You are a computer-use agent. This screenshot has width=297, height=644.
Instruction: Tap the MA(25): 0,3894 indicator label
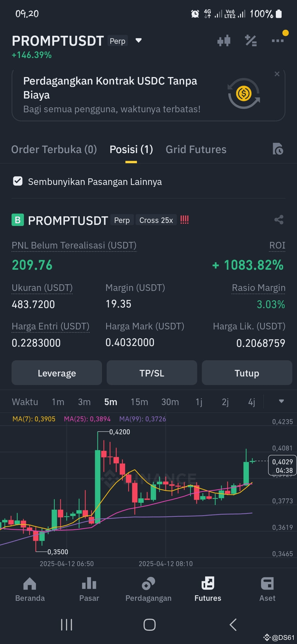(x=87, y=419)
